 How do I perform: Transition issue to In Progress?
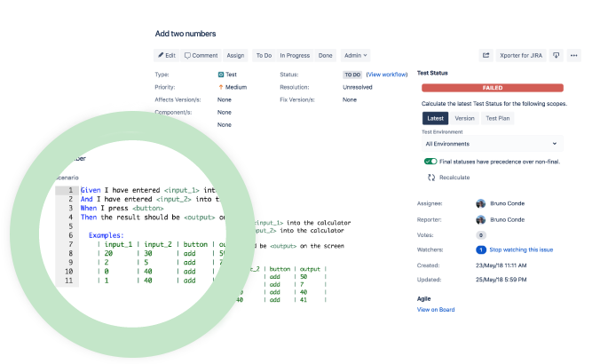tap(295, 55)
